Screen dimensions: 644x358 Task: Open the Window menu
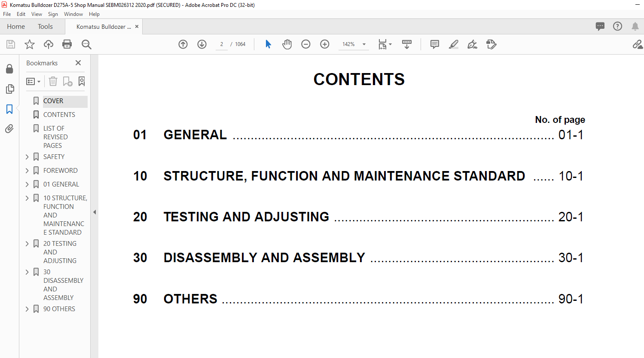pyautogui.click(x=73, y=14)
